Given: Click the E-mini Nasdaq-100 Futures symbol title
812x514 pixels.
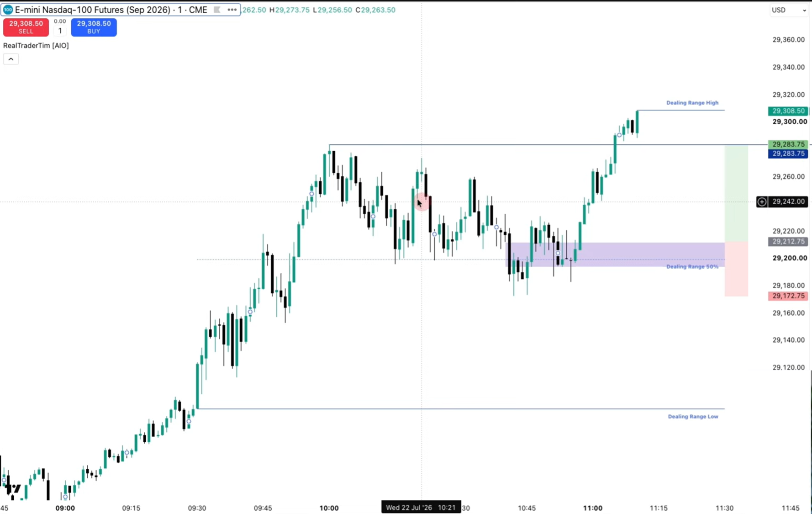Looking at the screenshot, I should [111, 10].
